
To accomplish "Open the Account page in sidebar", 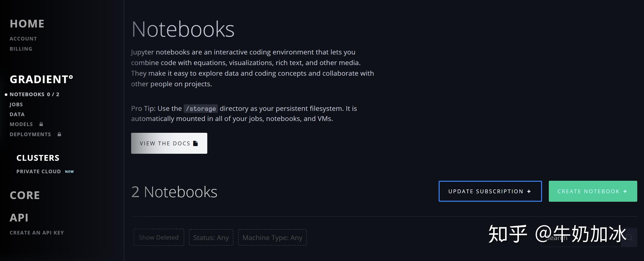I will tap(23, 39).
